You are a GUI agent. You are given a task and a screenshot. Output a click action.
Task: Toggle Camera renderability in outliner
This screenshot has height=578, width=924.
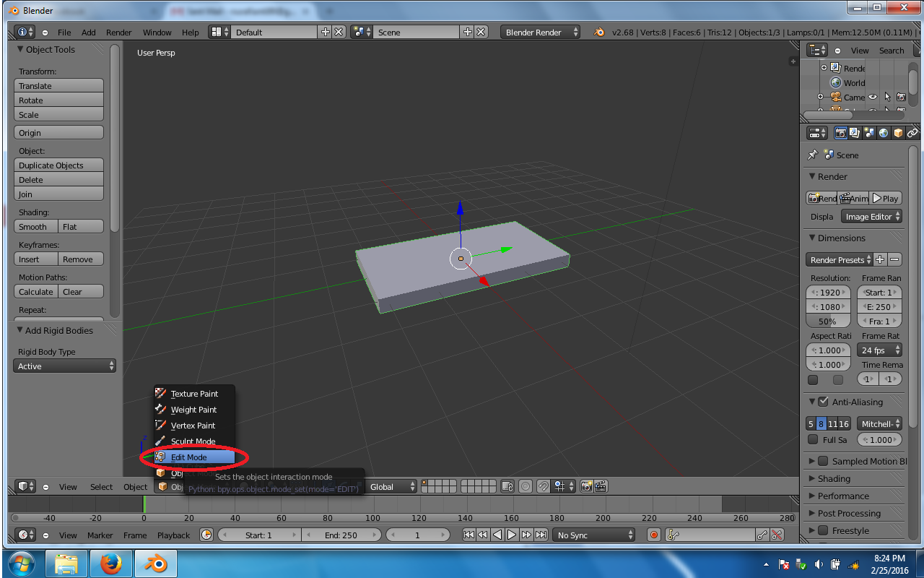click(901, 97)
